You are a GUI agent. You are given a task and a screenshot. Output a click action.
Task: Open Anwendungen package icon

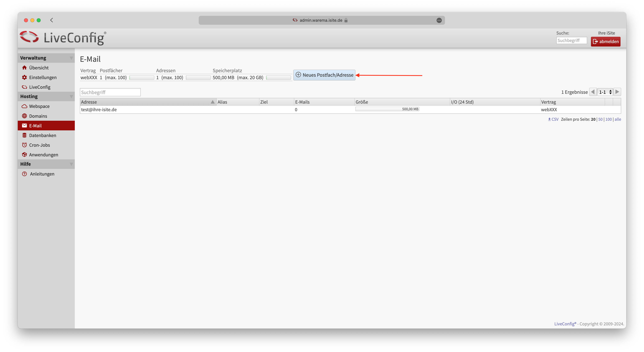[x=24, y=154]
